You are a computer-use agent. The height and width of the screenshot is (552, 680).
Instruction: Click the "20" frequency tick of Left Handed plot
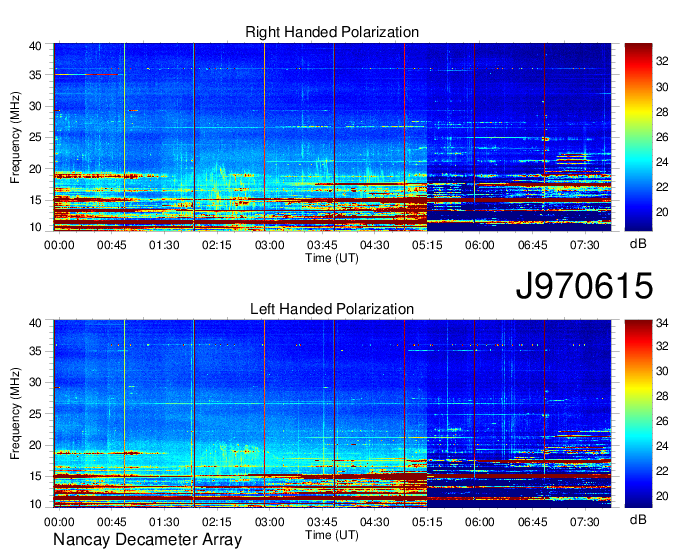pos(36,445)
